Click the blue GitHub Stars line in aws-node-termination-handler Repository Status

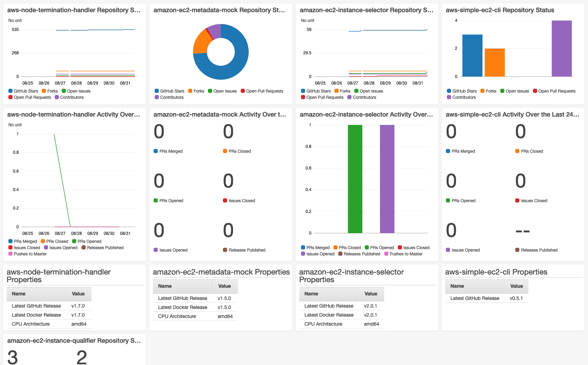95,30
